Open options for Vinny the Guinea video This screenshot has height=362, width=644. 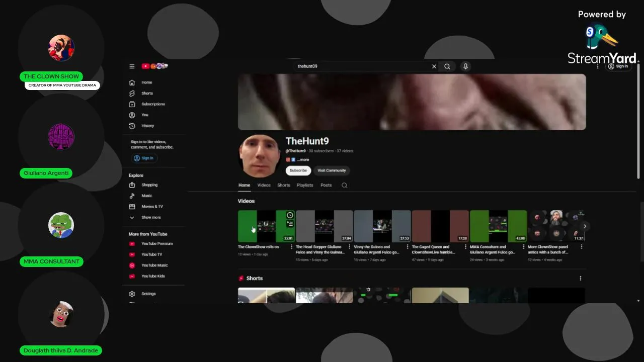pos(408,247)
